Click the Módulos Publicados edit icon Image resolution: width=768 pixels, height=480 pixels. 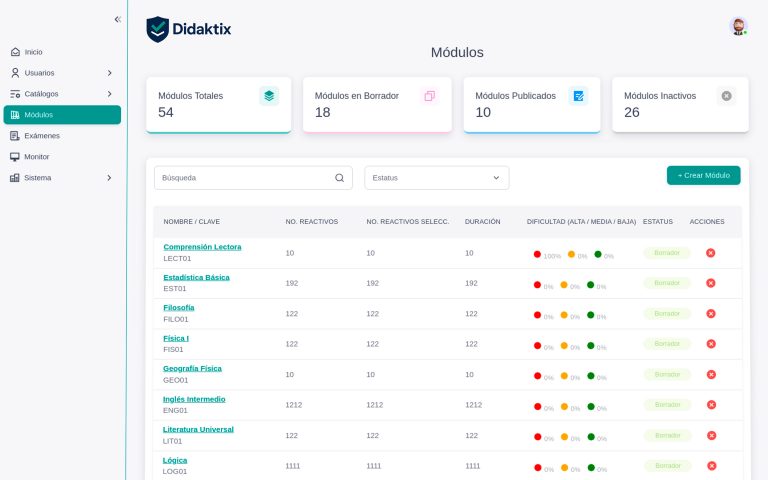(x=578, y=96)
